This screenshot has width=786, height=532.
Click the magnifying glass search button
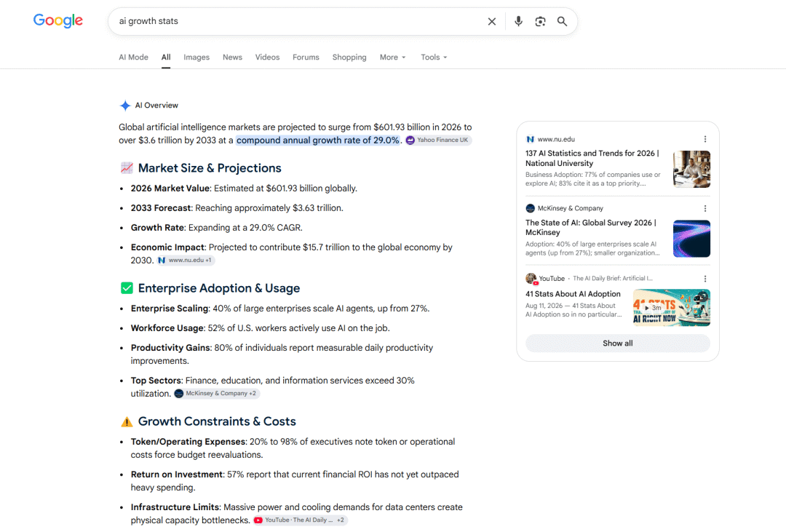point(562,21)
